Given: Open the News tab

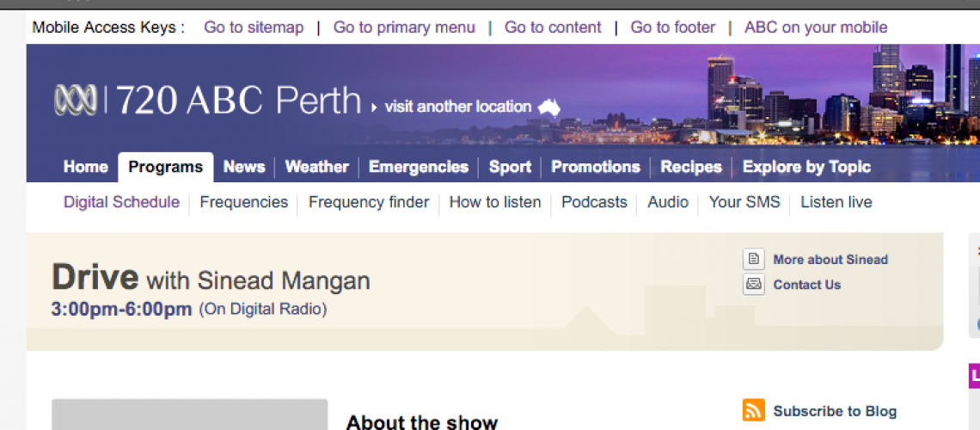Looking at the screenshot, I should (244, 167).
